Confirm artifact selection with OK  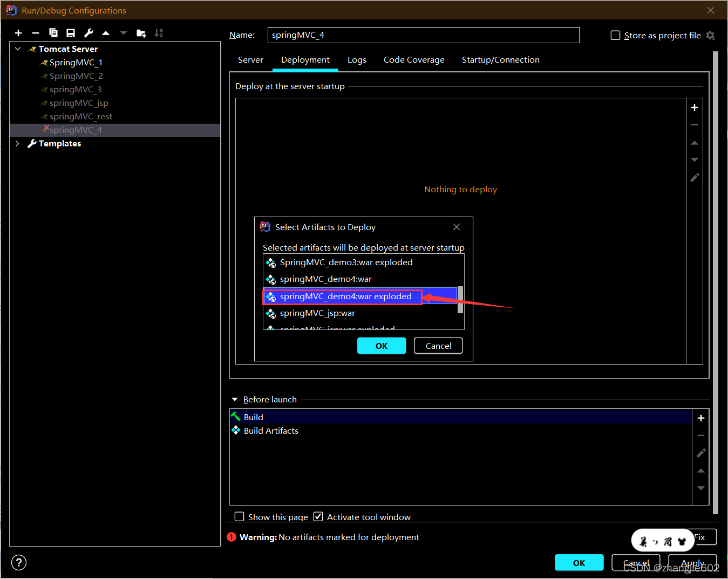coord(382,346)
